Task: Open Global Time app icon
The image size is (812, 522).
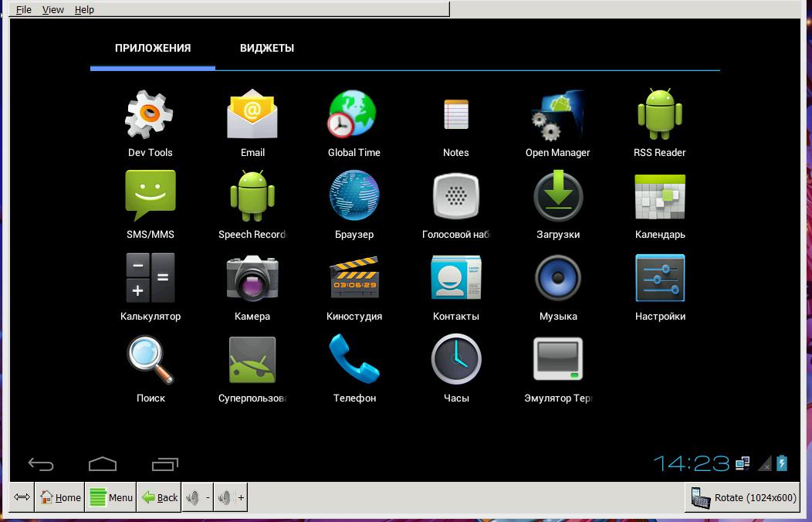Action: tap(354, 116)
